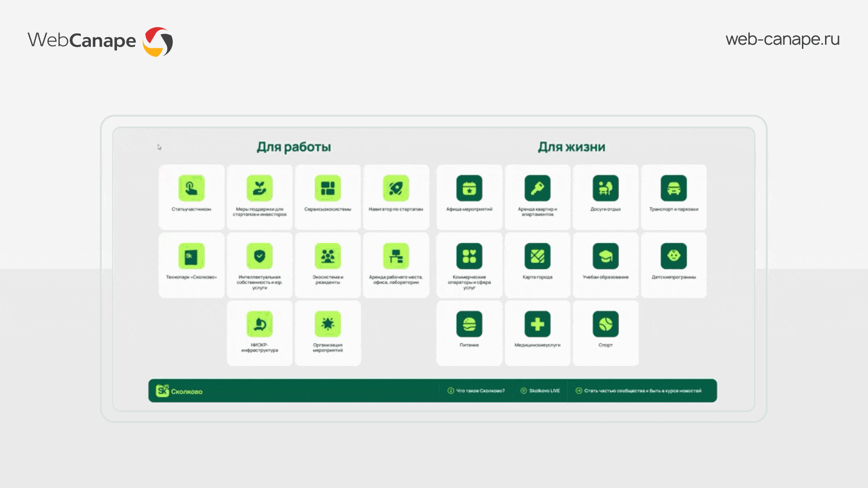Screen dimensions: 868x488
Task: Click the transport and parking car icon
Action: point(674,188)
